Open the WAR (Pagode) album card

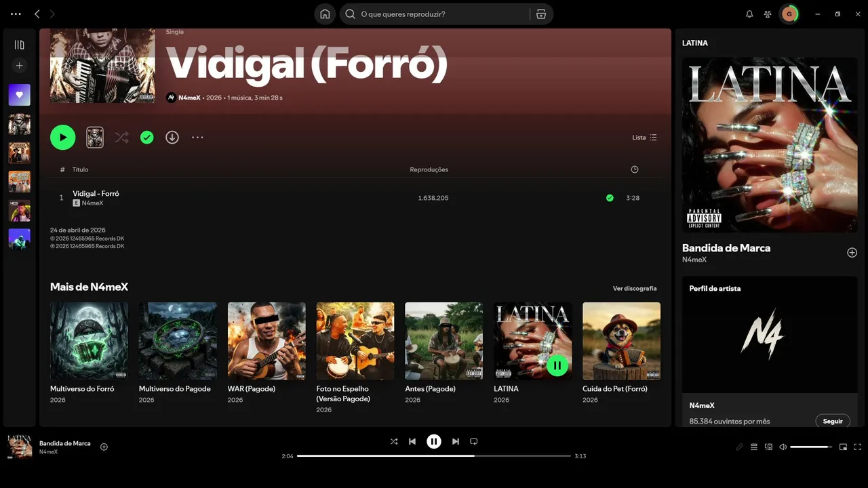pyautogui.click(x=267, y=354)
